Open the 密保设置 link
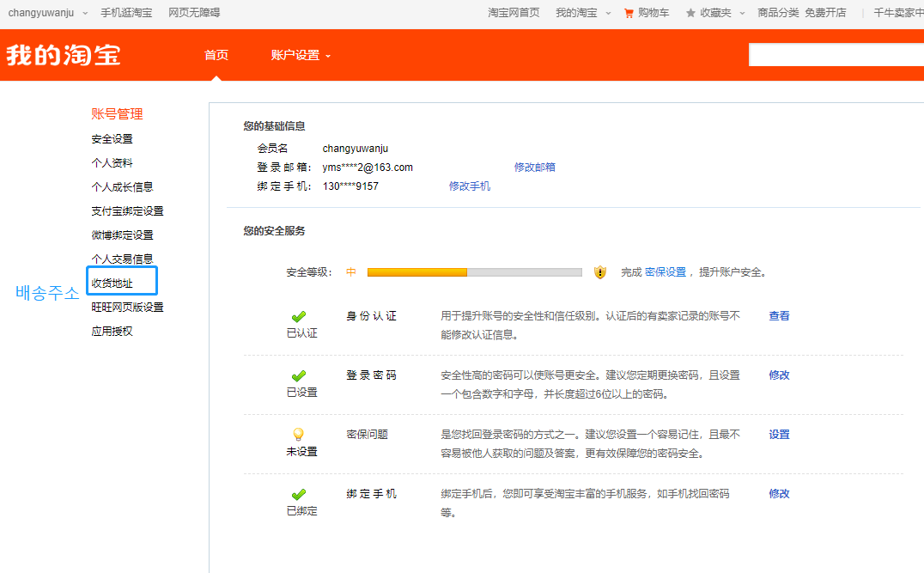Image resolution: width=924 pixels, height=573 pixels. tap(666, 272)
